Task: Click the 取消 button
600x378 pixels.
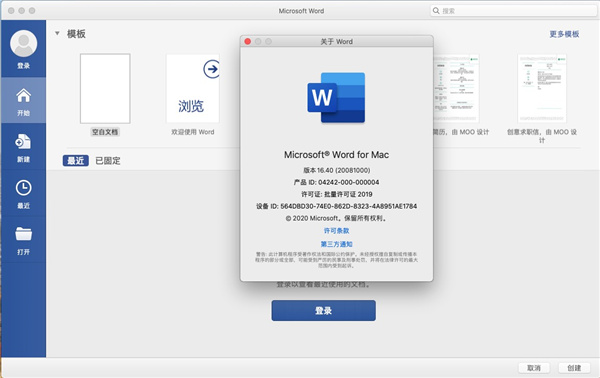Action: click(x=534, y=368)
